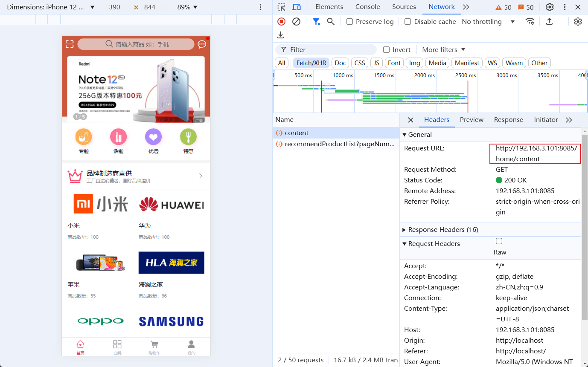
Task: Click the 50 warnings counter
Action: coord(504,7)
